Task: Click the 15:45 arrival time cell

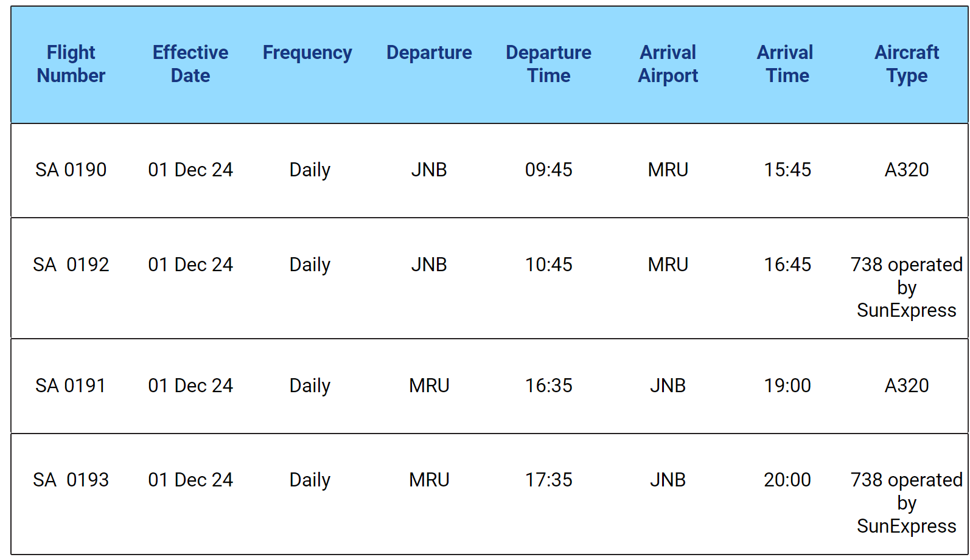Action: click(787, 170)
